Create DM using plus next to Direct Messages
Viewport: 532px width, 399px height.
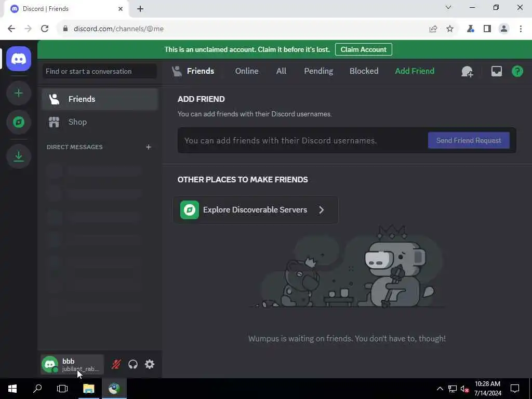[148, 147]
